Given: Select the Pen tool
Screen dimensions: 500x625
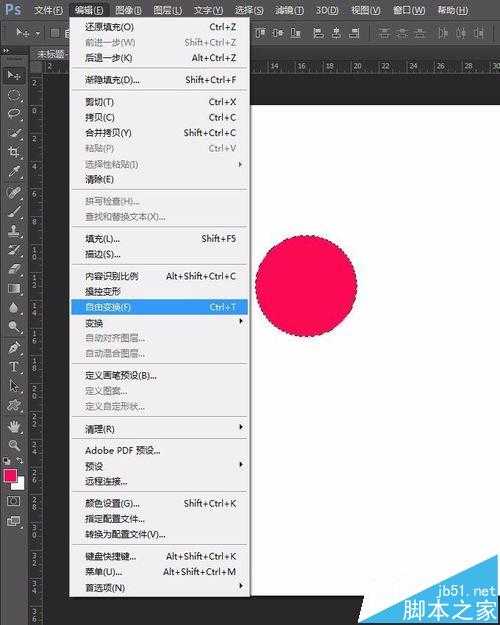Looking at the screenshot, I should [14, 348].
